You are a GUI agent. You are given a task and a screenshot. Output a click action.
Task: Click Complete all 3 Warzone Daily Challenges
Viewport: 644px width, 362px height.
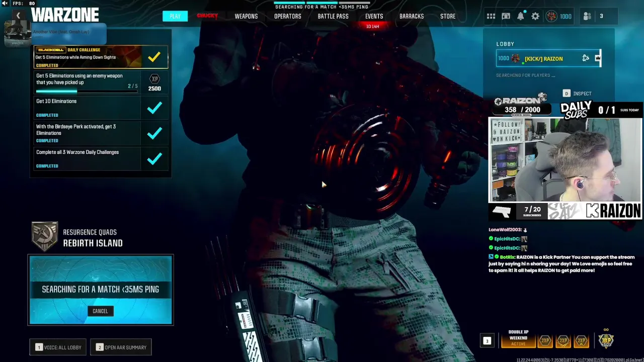click(101, 159)
